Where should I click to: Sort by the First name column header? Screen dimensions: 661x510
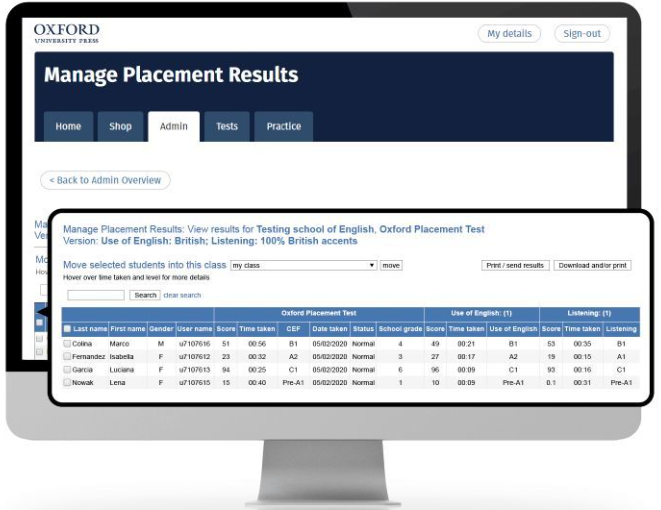tap(128, 329)
